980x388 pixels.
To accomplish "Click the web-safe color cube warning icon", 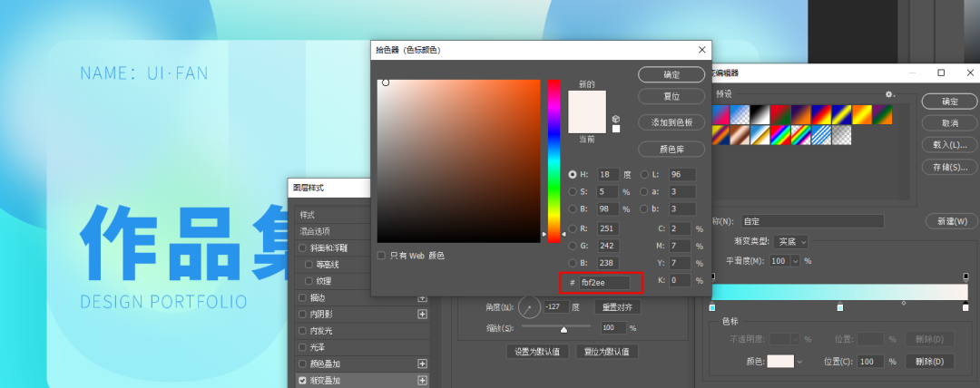I will 615,119.
